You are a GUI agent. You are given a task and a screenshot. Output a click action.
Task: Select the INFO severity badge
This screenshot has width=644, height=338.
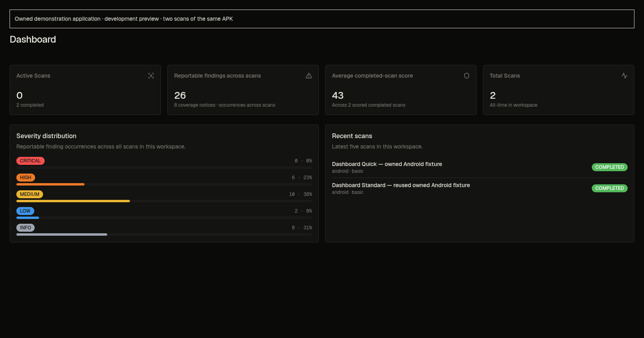point(26,228)
